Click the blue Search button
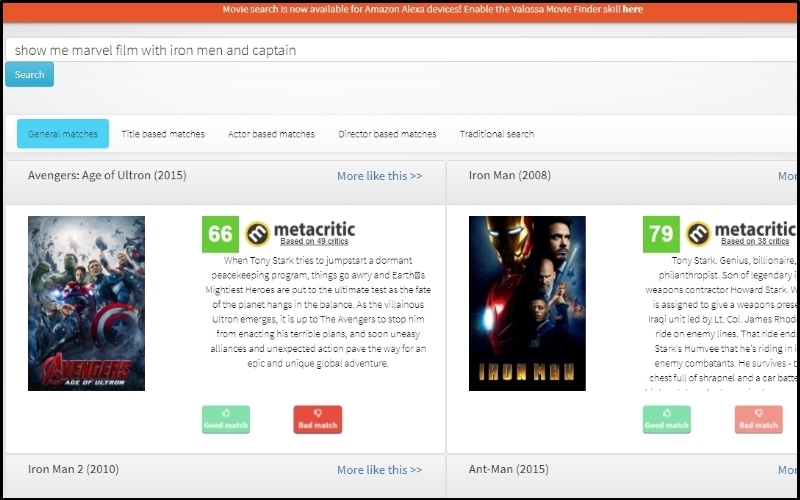The image size is (800, 500). pyautogui.click(x=29, y=74)
